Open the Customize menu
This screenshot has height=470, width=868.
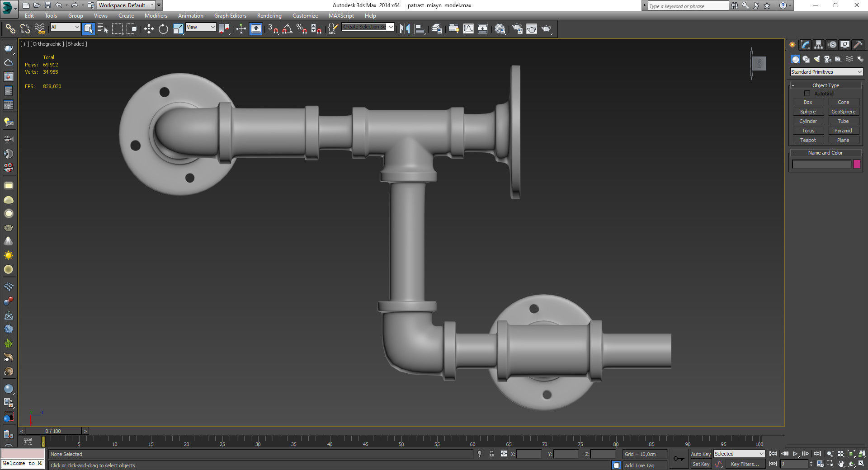[305, 16]
